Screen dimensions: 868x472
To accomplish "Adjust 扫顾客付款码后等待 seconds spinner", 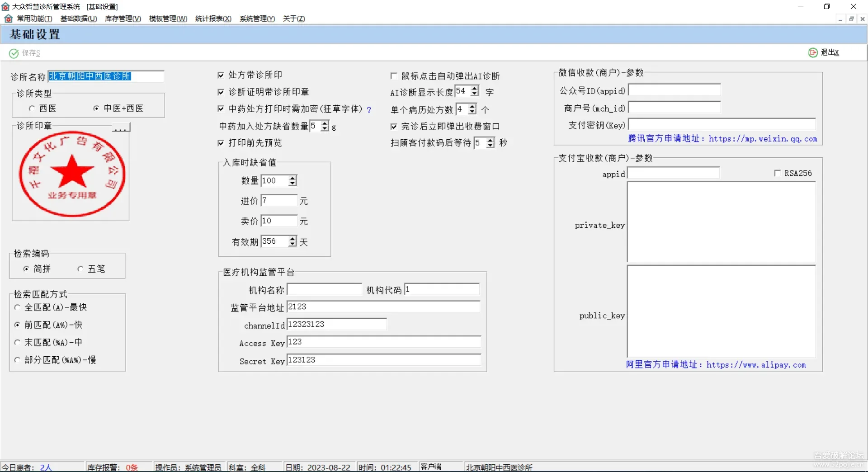I will click(491, 143).
